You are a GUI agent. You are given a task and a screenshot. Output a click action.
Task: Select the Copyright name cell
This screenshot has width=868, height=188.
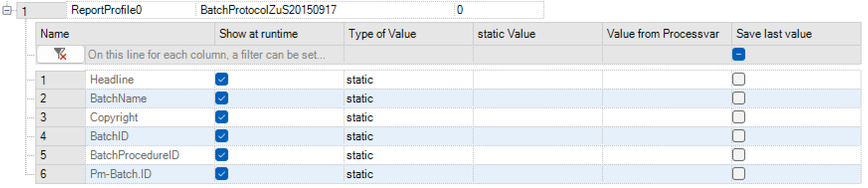coord(150,117)
